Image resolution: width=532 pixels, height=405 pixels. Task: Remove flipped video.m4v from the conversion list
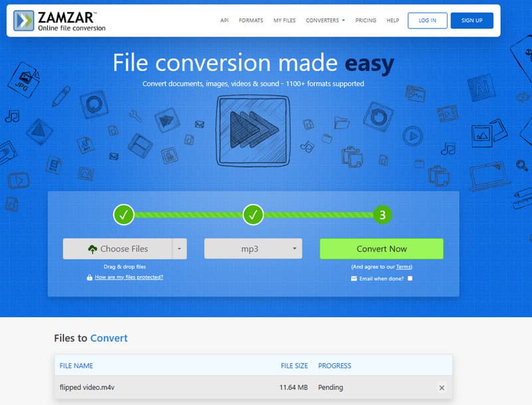442,388
